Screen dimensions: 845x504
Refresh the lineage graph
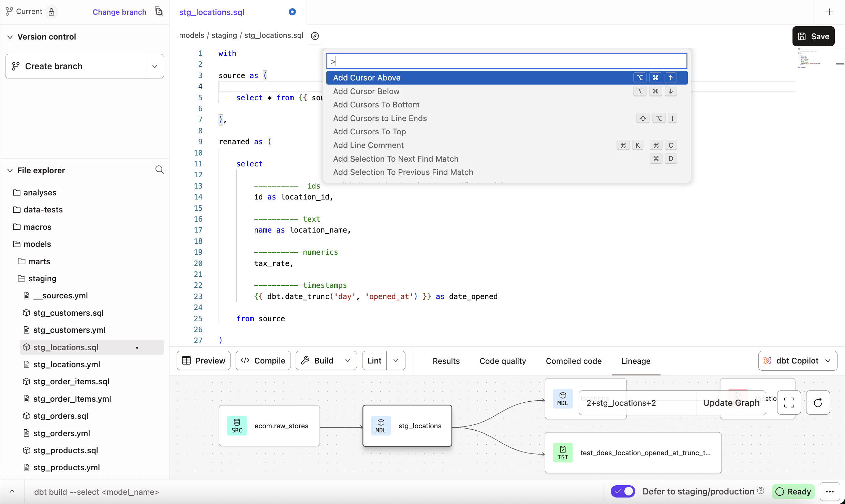(818, 403)
